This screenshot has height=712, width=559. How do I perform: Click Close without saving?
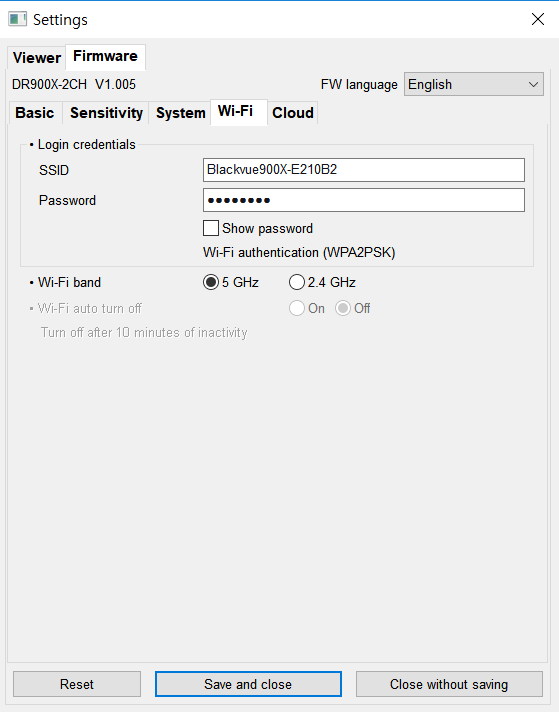click(449, 684)
